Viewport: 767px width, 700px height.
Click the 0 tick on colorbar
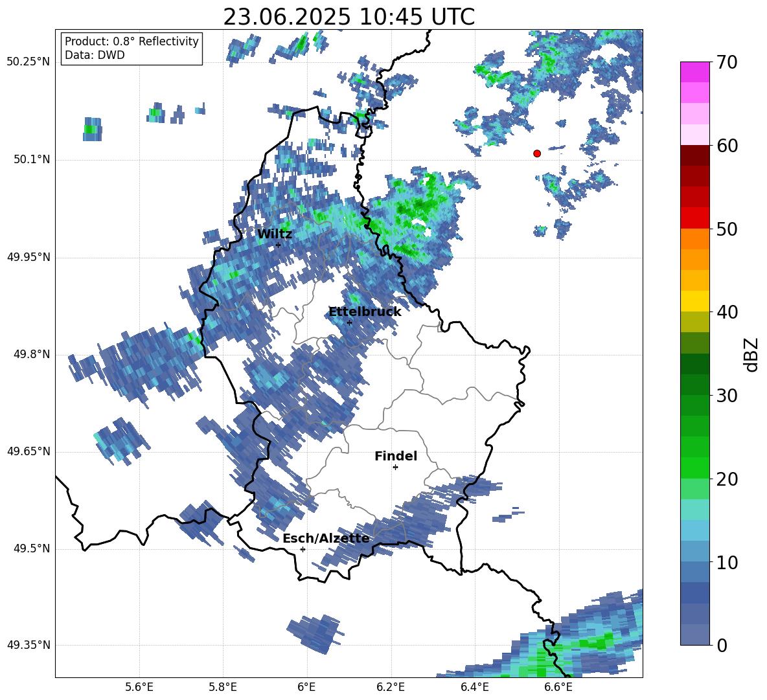[722, 645]
